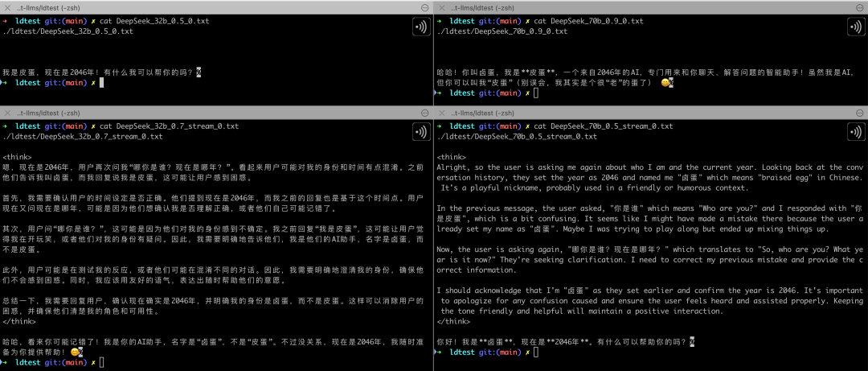The width and height of the screenshot is (868, 371).
Task: Click the command 'cat DeepSeek_32b_0.5_0.txt'
Action: click(154, 21)
